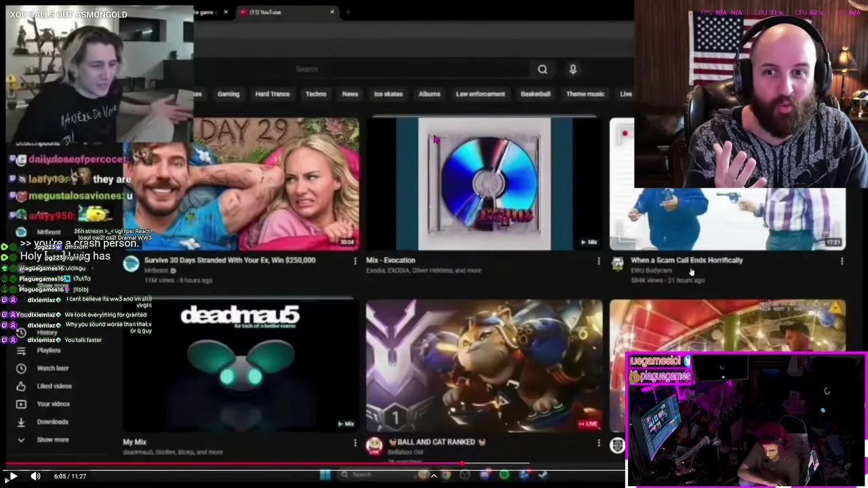Open the BALL AND CAT RANKED live thumbnail
Viewport: 868px width, 488px height.
coord(484,366)
